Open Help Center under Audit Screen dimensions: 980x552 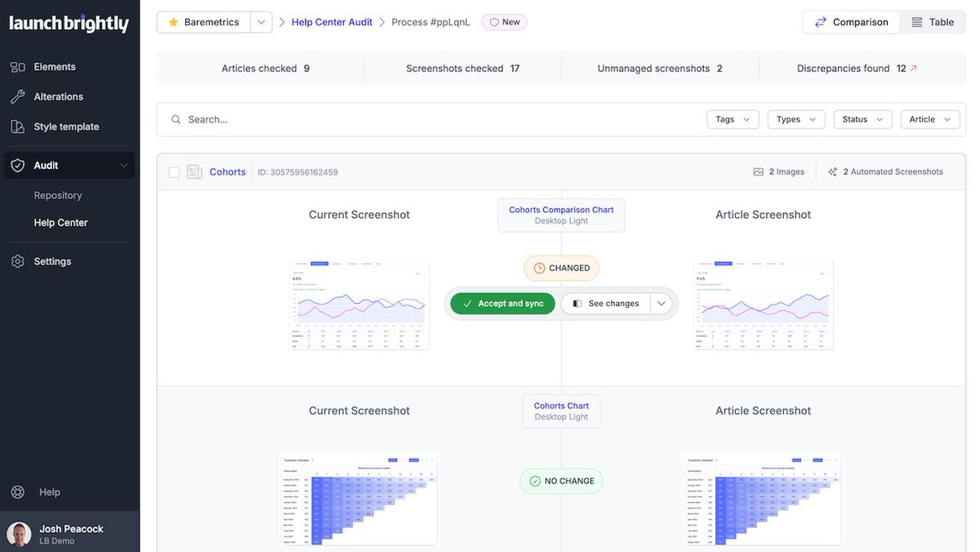click(x=60, y=222)
